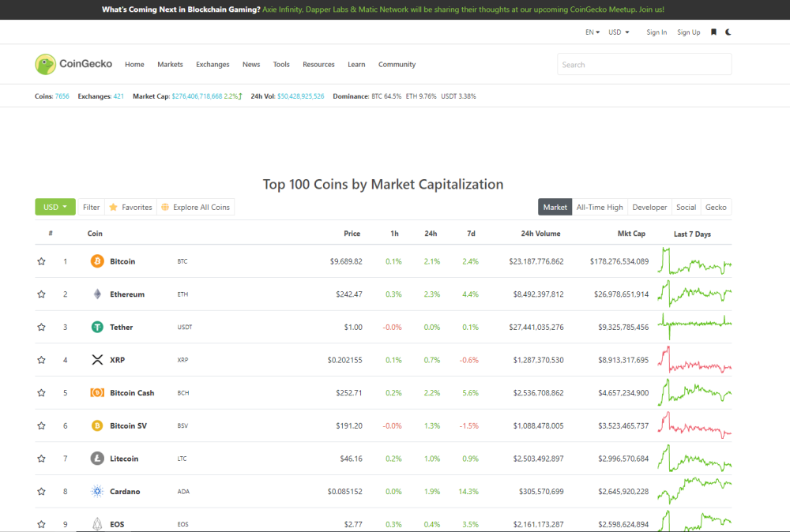Viewport: 790px width, 532px height.
Task: Open the Learn menu
Action: click(356, 65)
